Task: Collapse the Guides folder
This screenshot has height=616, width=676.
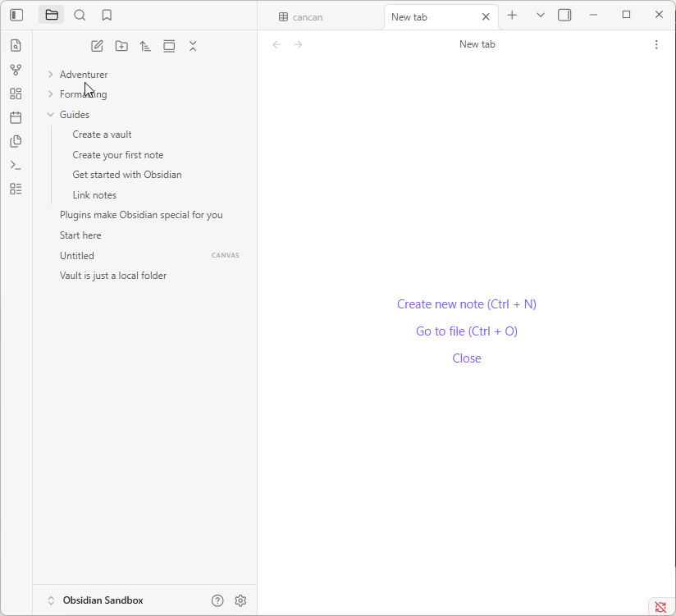Action: [75, 115]
